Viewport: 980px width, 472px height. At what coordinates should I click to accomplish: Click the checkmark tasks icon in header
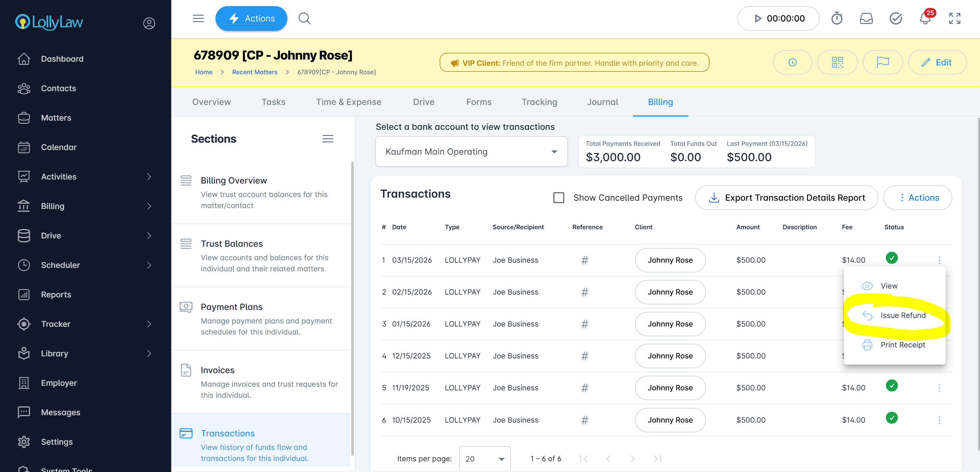tap(896, 19)
